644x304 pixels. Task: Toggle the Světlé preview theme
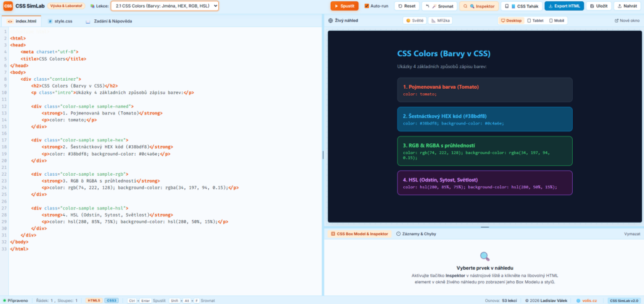click(x=415, y=21)
